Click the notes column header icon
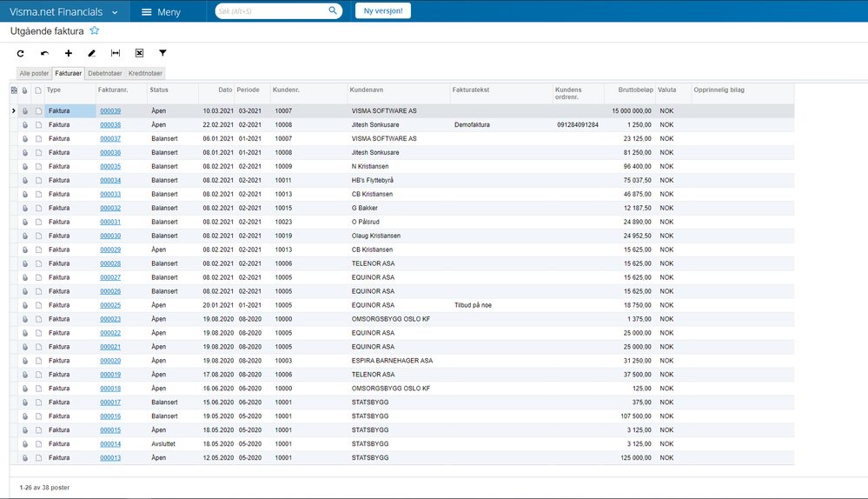The width and height of the screenshot is (868, 499). point(38,90)
